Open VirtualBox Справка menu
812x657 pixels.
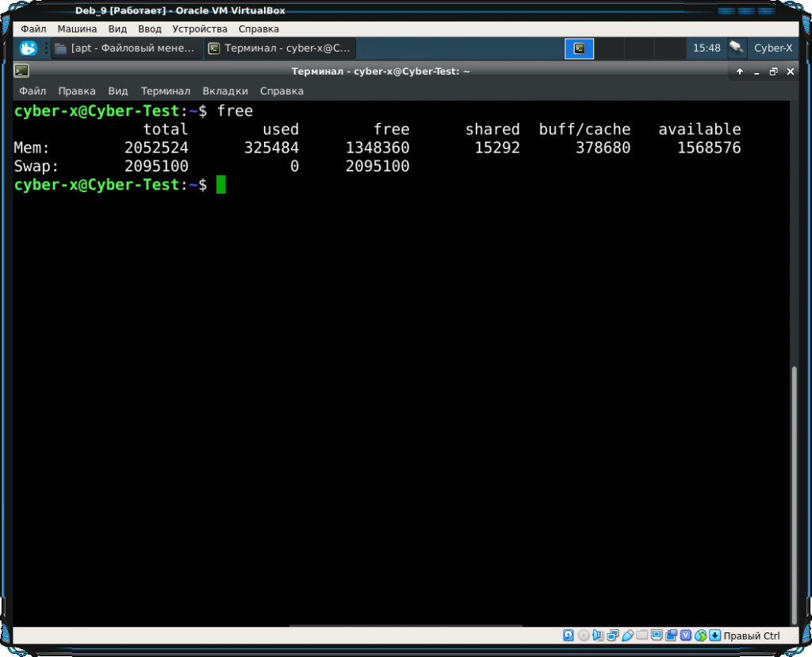coord(259,29)
